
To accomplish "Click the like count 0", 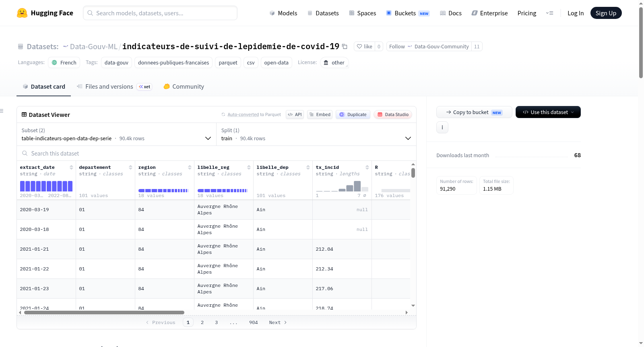I will point(379,46).
